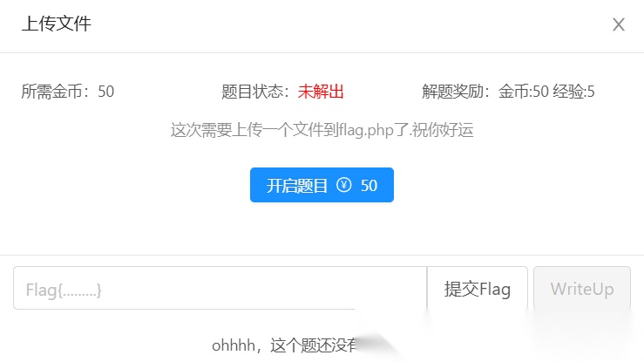Click the 上传文件 dialog title

point(57,24)
